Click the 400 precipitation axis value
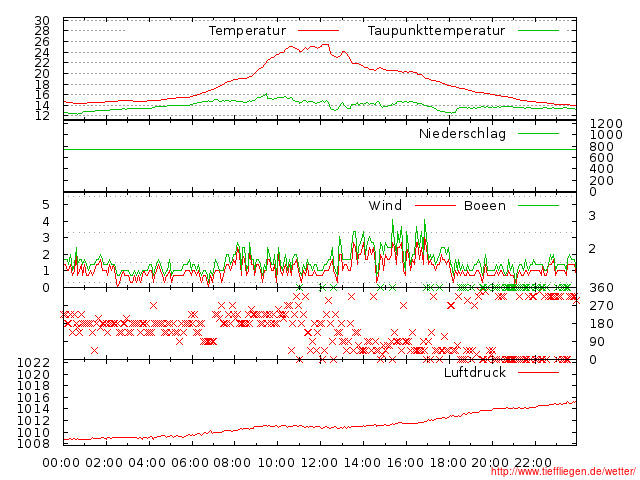Viewport: 640px width, 480px height. click(602, 169)
